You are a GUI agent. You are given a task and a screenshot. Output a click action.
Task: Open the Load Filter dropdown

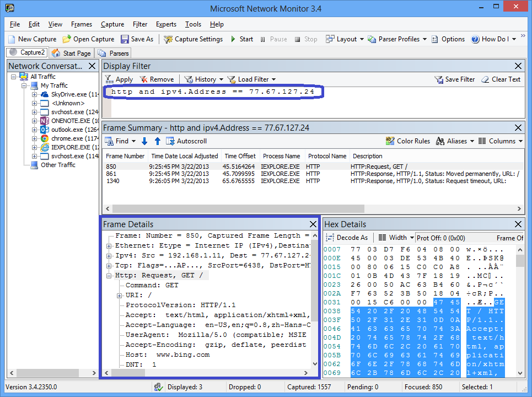(251, 79)
